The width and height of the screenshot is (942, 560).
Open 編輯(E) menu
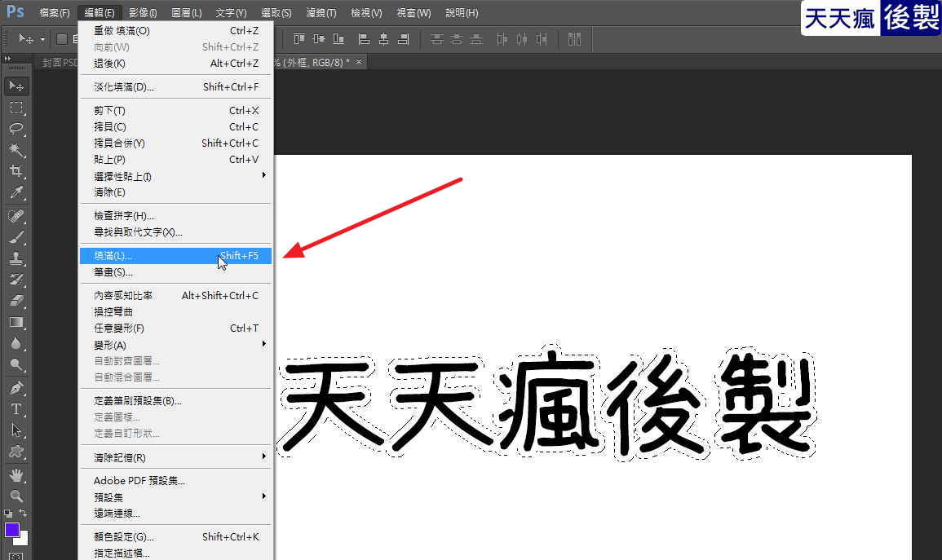point(100,12)
